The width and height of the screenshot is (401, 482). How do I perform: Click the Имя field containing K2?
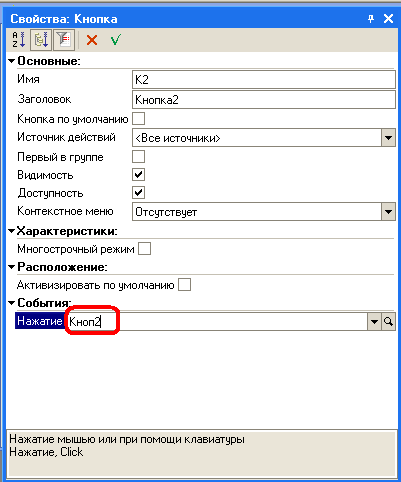pos(264,80)
